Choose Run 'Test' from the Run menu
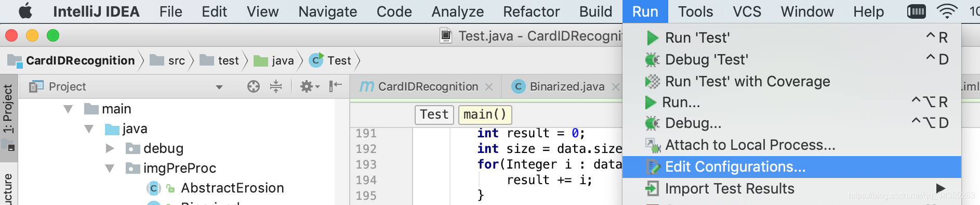This screenshot has height=205, width=980. coord(792,37)
